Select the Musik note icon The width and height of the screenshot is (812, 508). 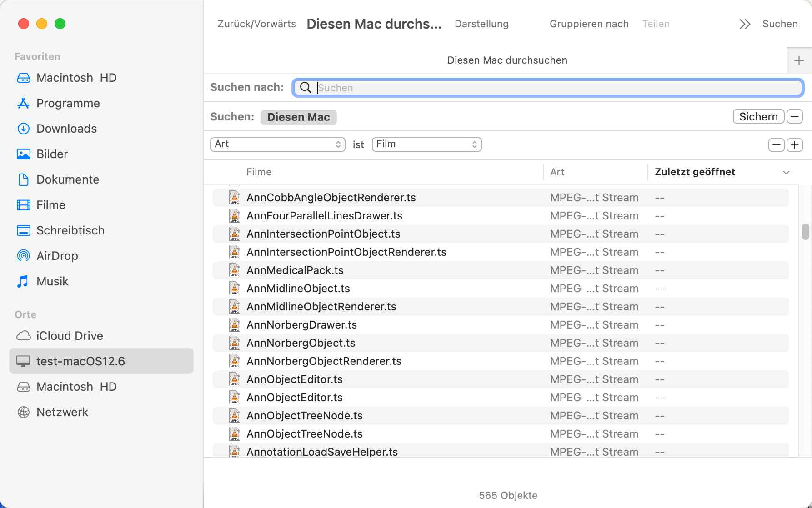(x=23, y=281)
